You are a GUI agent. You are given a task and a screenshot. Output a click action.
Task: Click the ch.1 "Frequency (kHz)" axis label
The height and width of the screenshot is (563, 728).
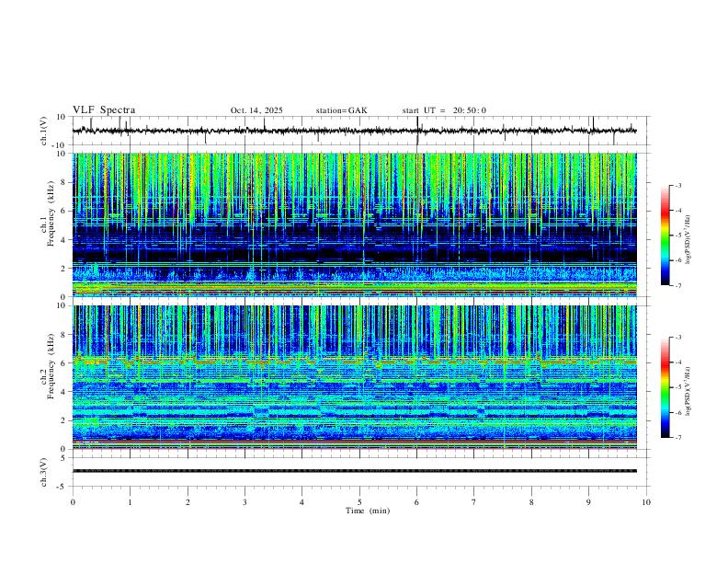point(51,213)
